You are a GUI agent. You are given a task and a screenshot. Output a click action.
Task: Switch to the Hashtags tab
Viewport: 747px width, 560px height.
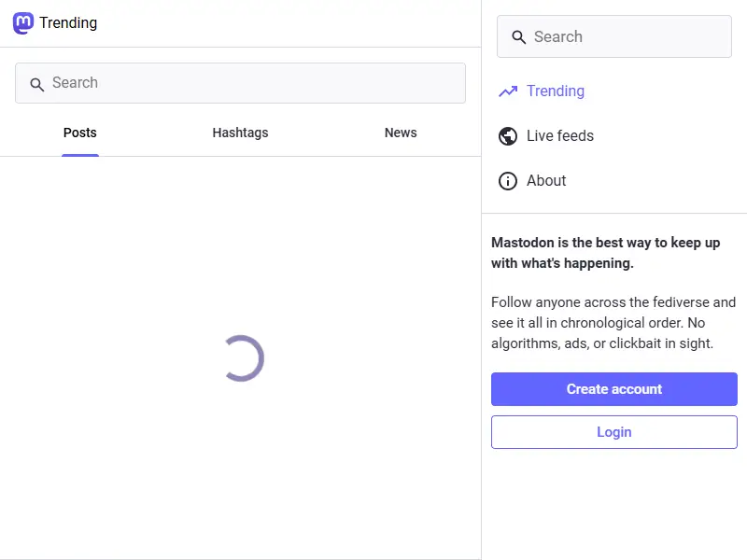(x=240, y=133)
